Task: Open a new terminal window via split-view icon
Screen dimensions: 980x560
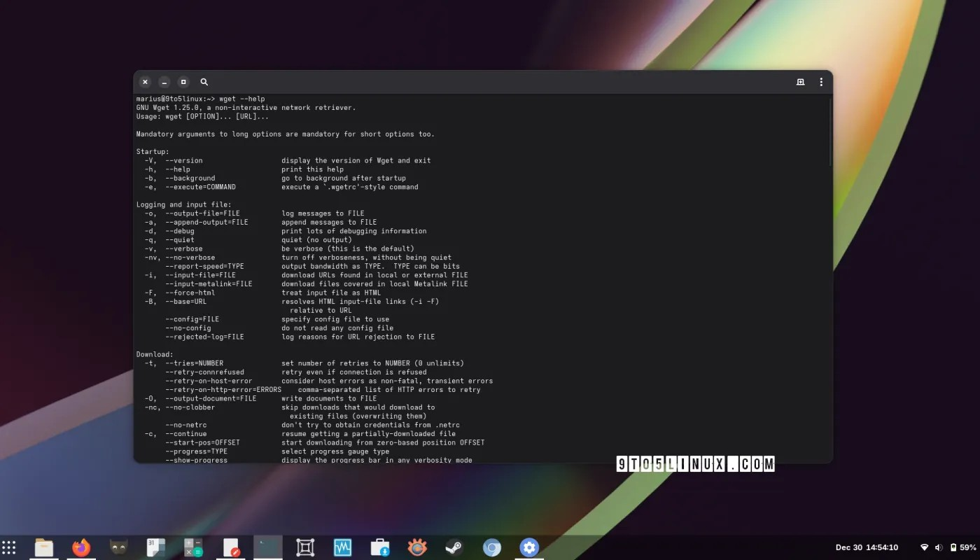Action: [800, 82]
